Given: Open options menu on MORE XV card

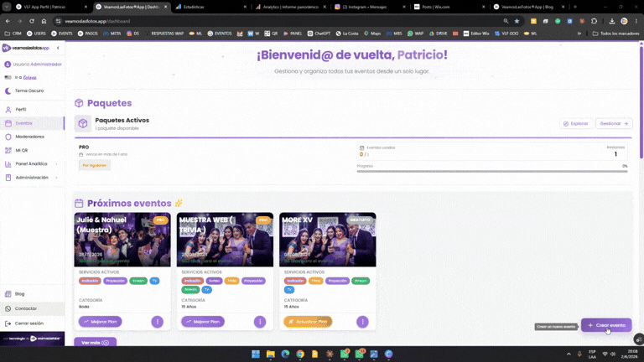Looking at the screenshot, I should click(362, 322).
